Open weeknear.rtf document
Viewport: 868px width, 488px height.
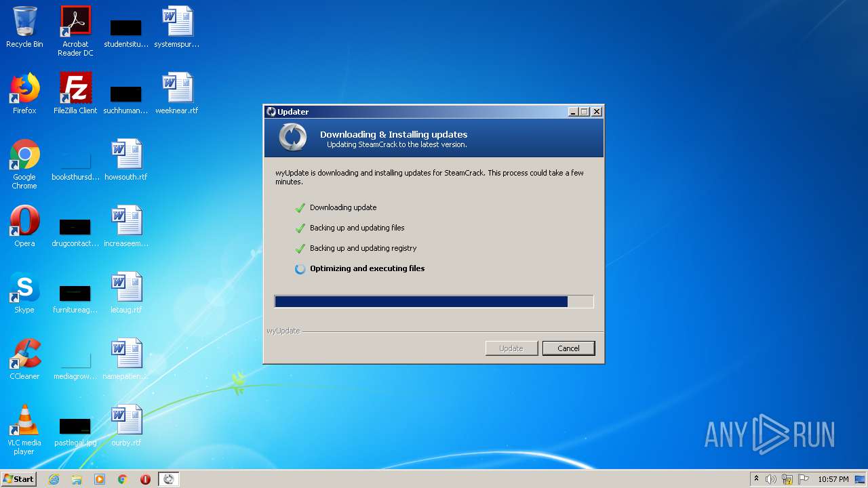[x=177, y=94]
